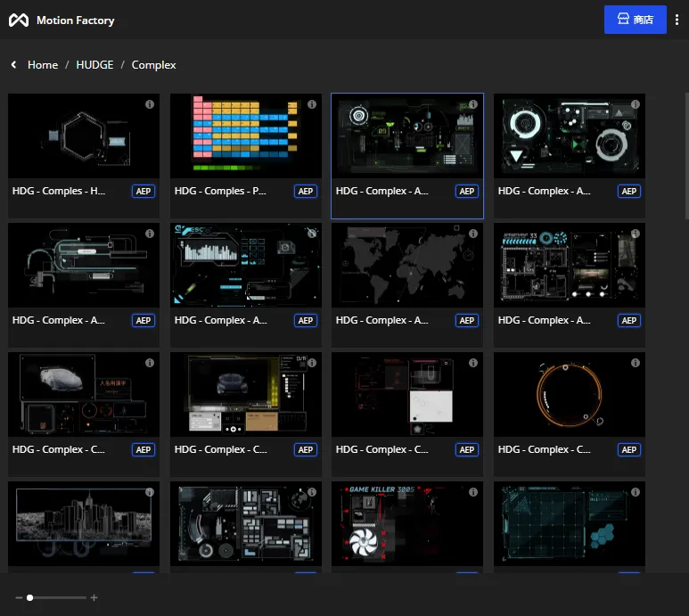689x616 pixels.
Task: Click the zoom in plus icon
Action: [94, 597]
